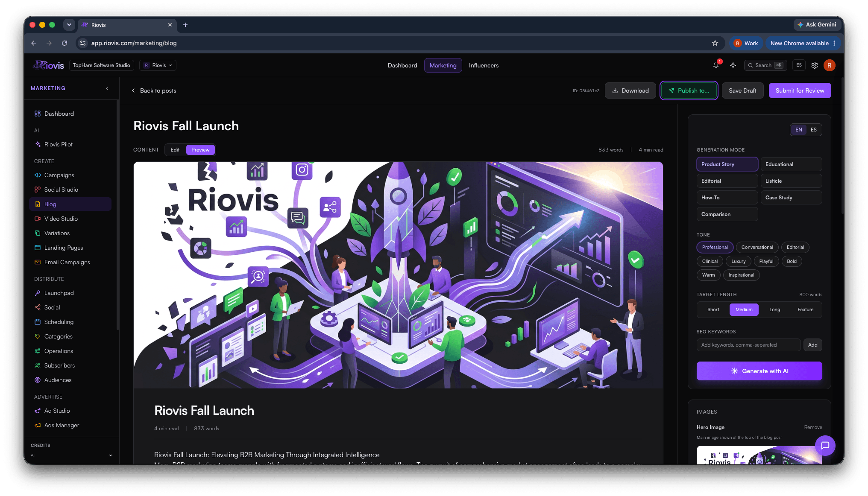Click the SEO keywords input field
This screenshot has width=868, height=496.
click(748, 345)
